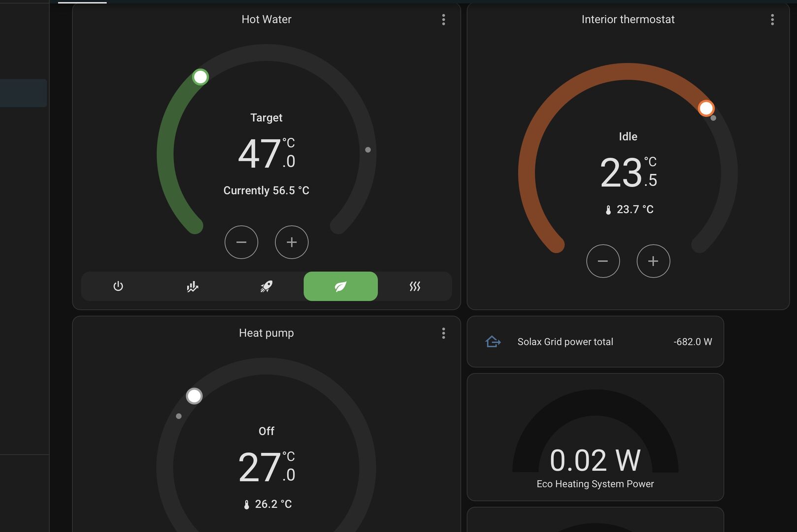Decrease Hot Water target temperature
The height and width of the screenshot is (532, 797).
coord(241,242)
